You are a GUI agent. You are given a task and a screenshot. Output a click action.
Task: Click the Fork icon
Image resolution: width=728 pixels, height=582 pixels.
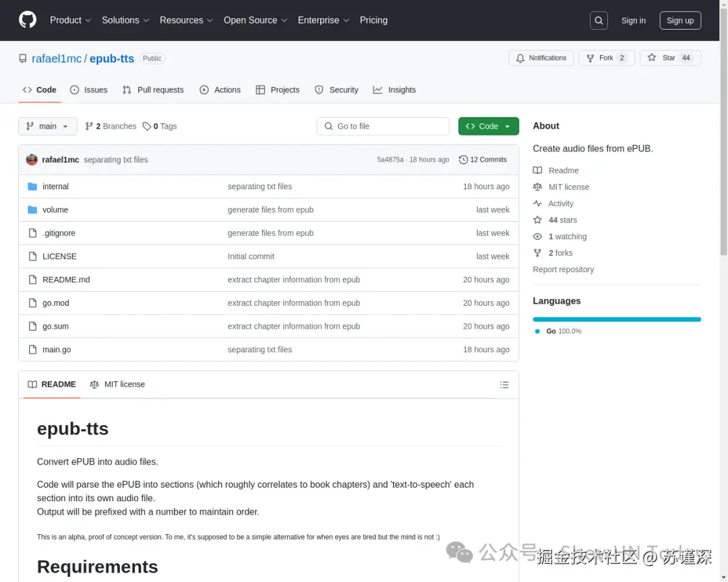pyautogui.click(x=590, y=58)
